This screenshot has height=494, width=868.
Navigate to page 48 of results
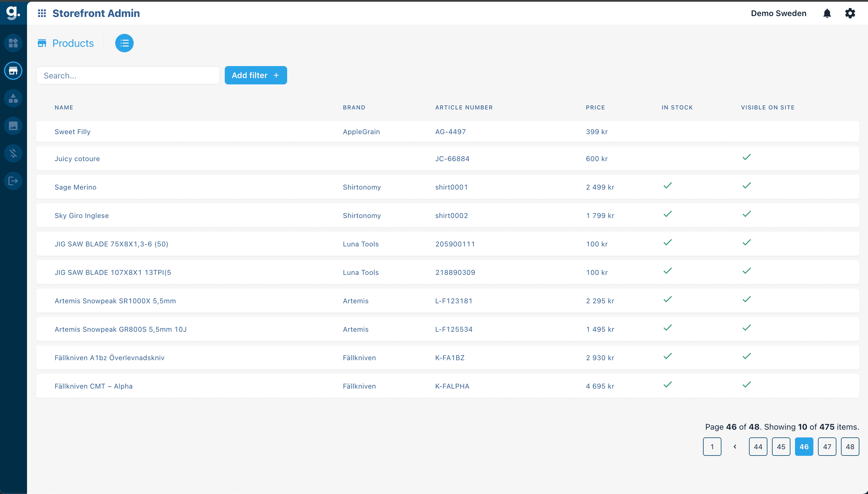(850, 447)
